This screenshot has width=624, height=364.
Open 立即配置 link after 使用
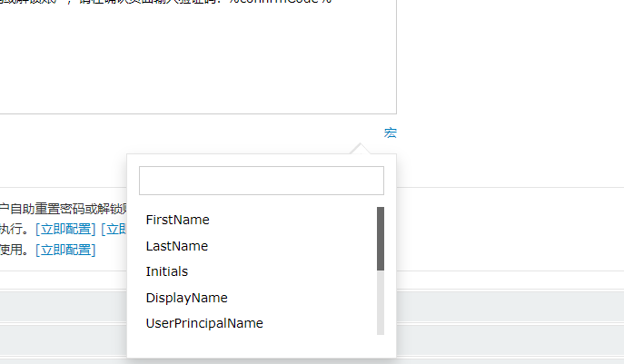coord(65,250)
